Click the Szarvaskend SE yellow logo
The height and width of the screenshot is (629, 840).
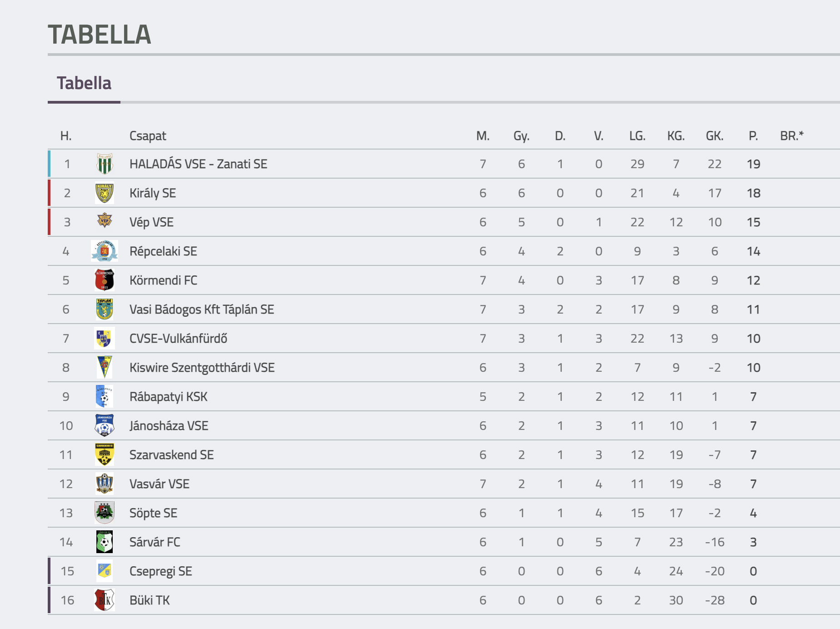[105, 454]
